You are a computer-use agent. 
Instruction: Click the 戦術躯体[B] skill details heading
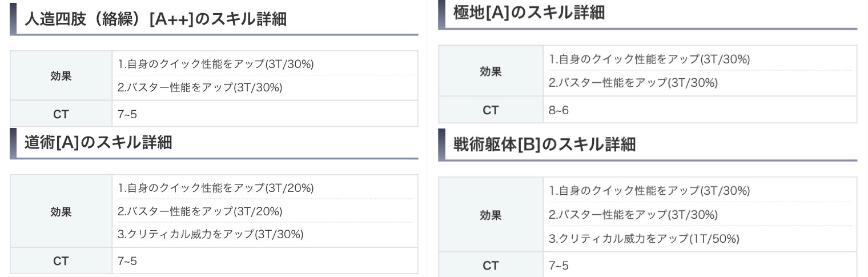(544, 144)
